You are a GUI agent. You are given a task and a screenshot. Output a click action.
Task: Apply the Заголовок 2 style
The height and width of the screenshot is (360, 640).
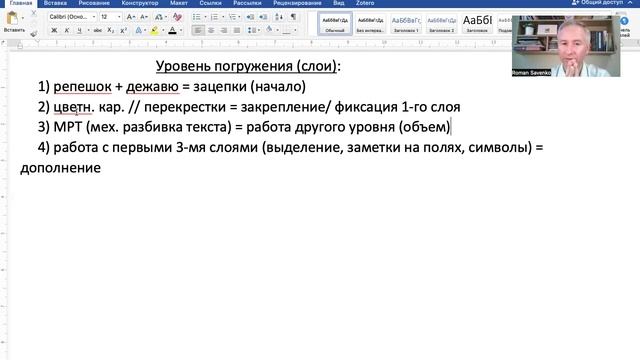441,24
